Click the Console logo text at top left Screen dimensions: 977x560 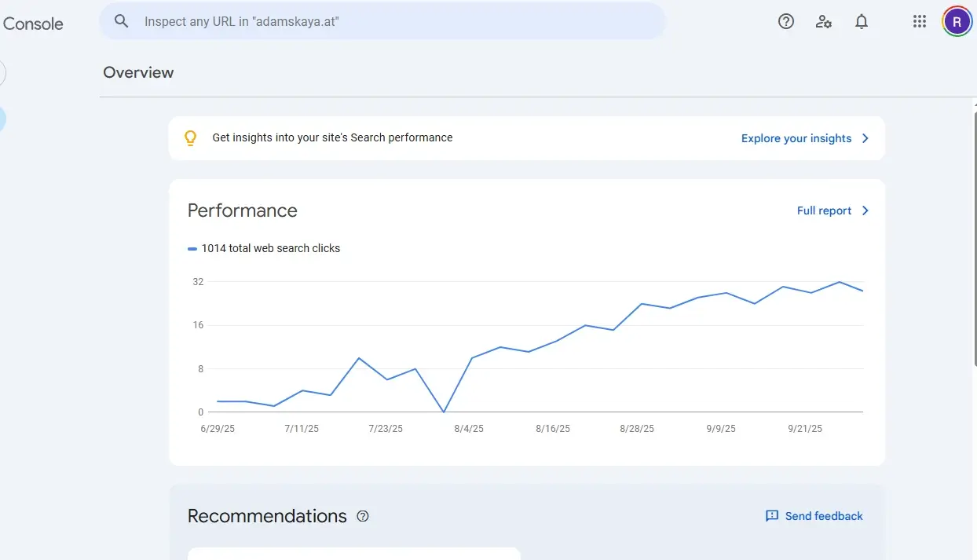(33, 24)
